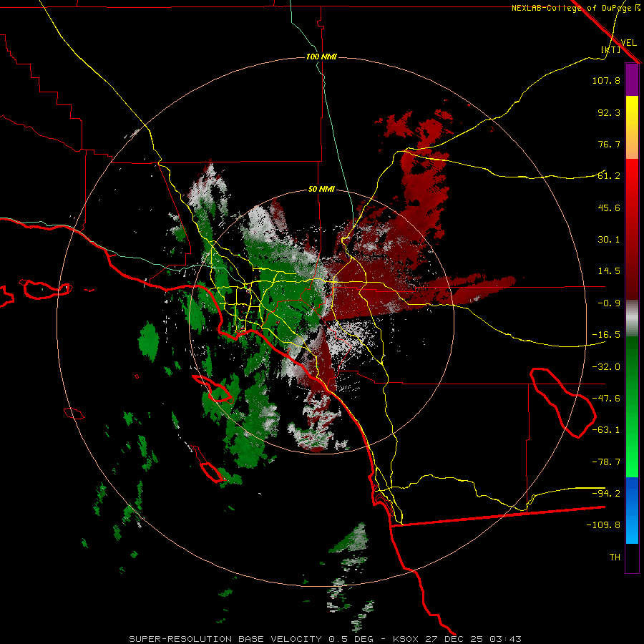This screenshot has width=644, height=644.
Task: Select the -32.0 scale value
Action: coord(606,367)
